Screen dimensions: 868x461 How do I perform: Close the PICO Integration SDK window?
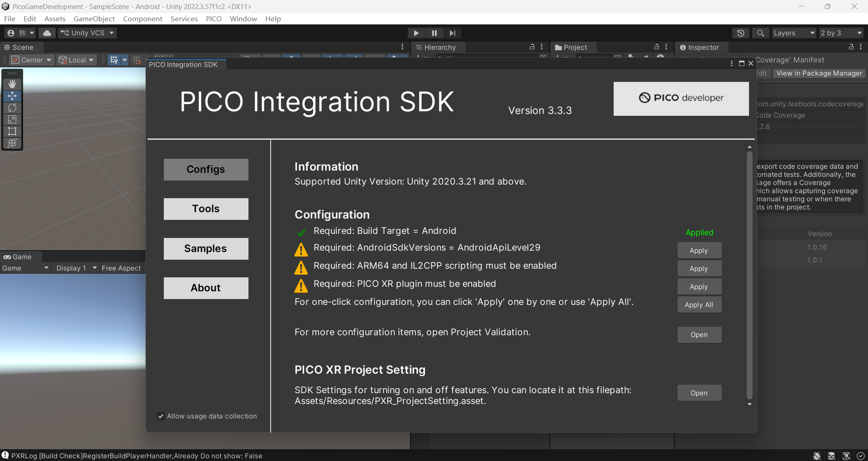[751, 63]
